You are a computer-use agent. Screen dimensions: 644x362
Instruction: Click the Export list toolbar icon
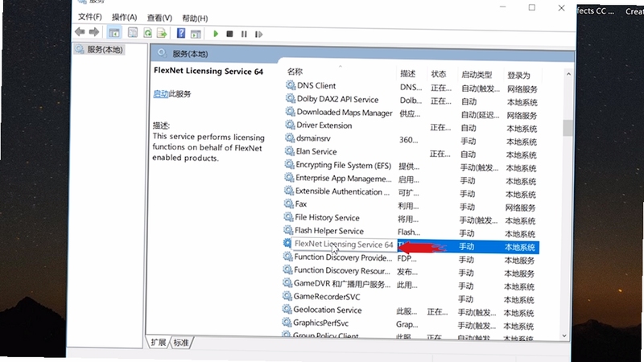tap(162, 33)
